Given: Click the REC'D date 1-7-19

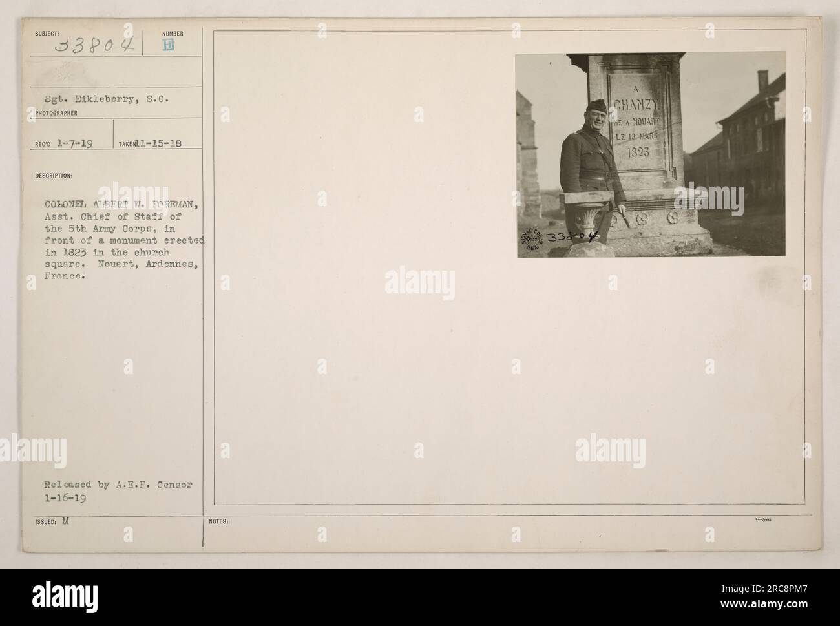Looking at the screenshot, I should 73,145.
